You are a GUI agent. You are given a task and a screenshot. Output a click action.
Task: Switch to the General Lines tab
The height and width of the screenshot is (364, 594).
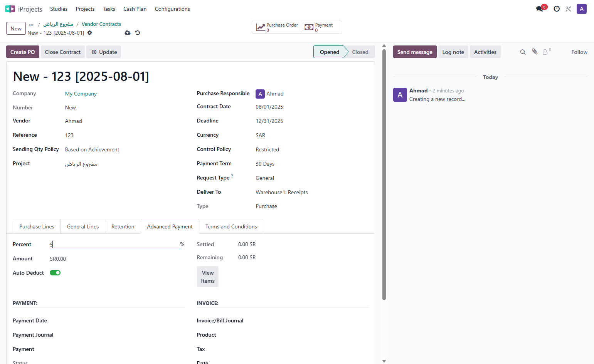(x=83, y=226)
